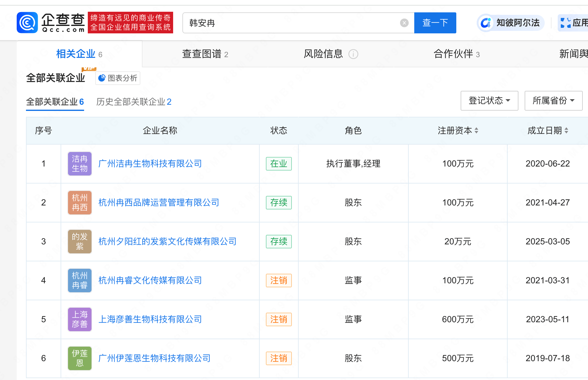This screenshot has height=380, width=588.
Task: Expand the 登记状态 filter dropdown
Action: [489, 101]
